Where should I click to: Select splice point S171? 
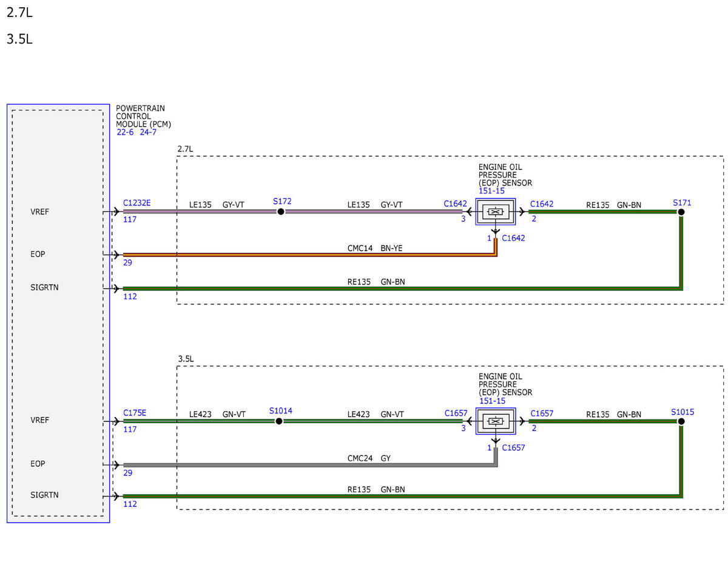click(681, 212)
